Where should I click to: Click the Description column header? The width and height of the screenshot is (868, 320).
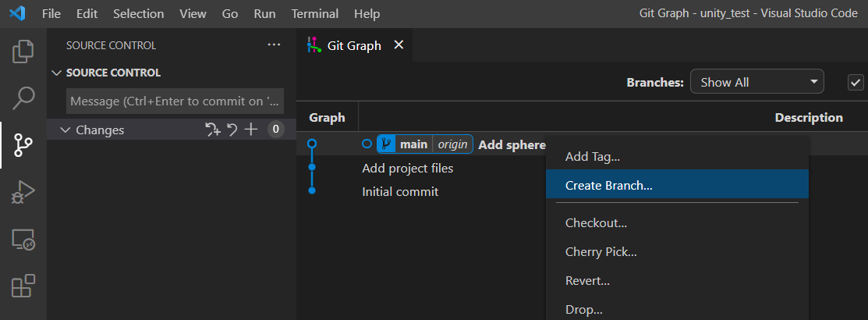(x=809, y=117)
